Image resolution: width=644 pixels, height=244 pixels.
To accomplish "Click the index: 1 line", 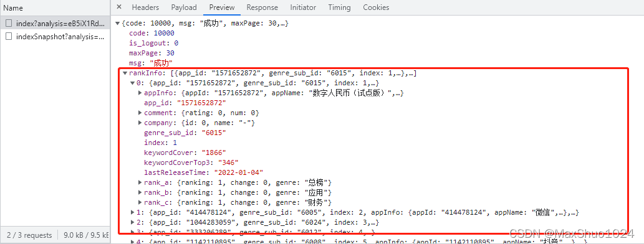I will pyautogui.click(x=160, y=143).
